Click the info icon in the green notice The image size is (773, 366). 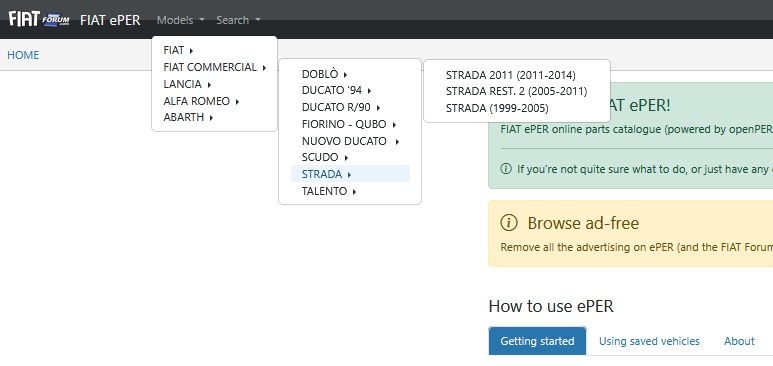506,169
